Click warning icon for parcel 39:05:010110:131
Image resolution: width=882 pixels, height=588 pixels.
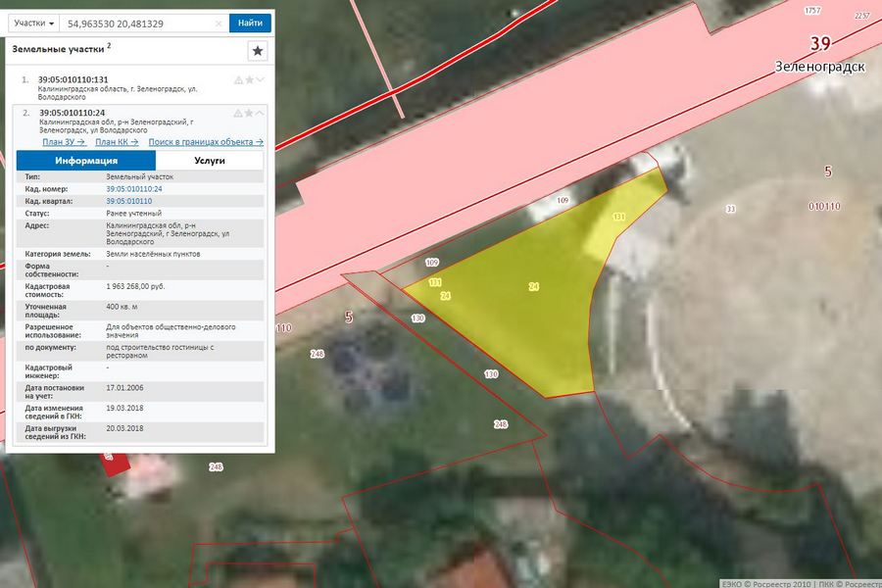(x=238, y=79)
